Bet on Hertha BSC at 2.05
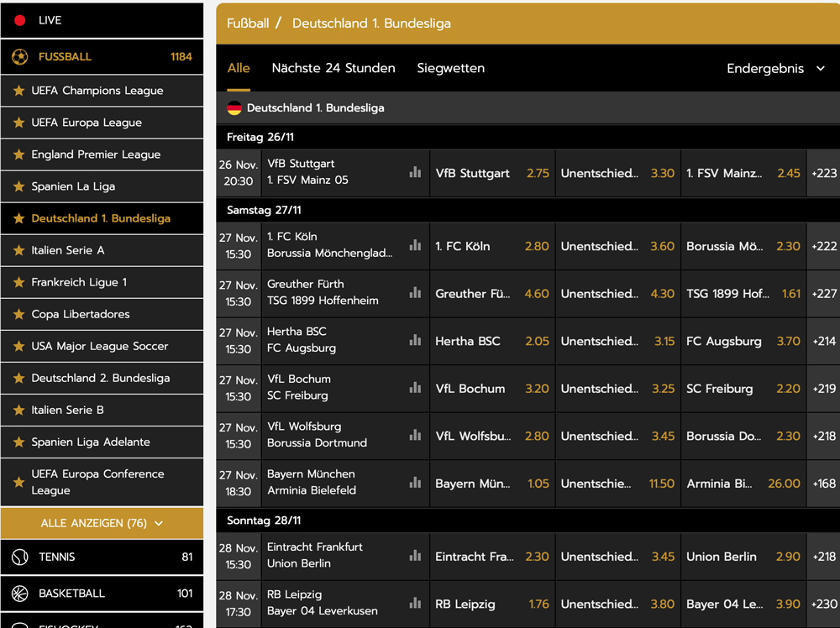The width and height of the screenshot is (840, 628). [491, 341]
